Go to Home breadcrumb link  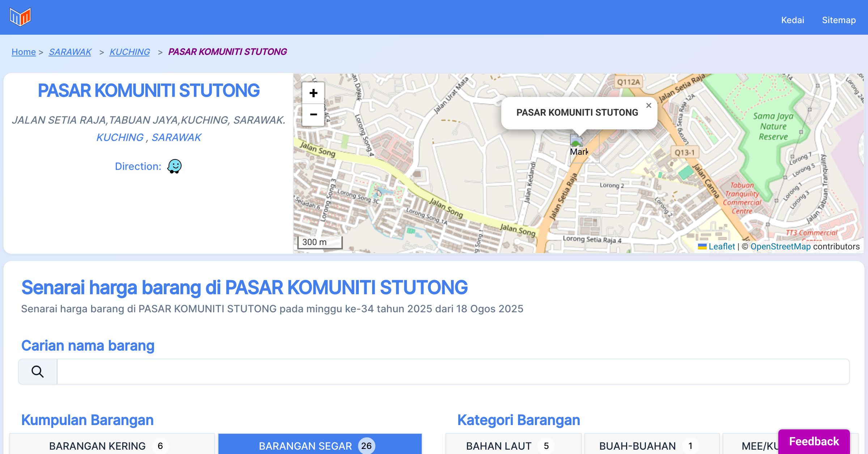[x=24, y=52]
